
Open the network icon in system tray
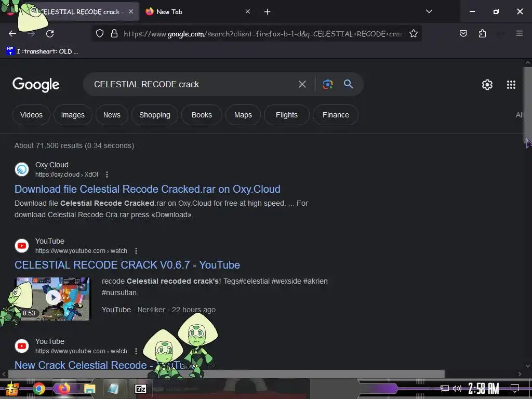click(x=444, y=389)
